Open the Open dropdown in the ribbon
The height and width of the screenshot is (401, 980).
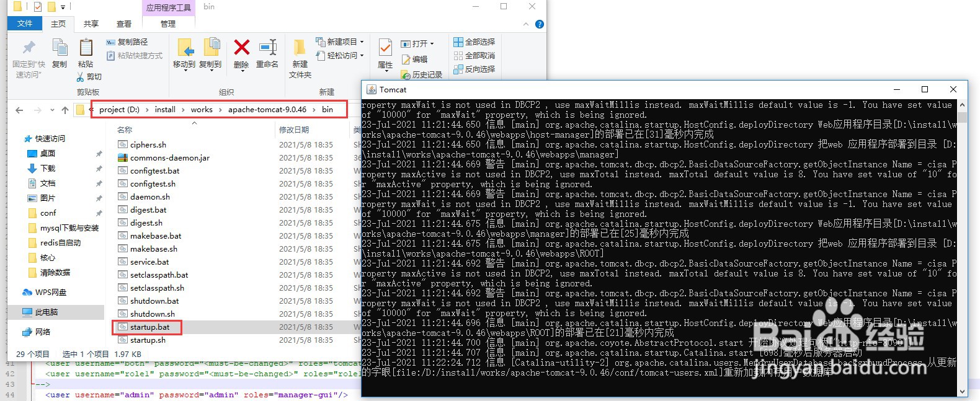[x=417, y=43]
